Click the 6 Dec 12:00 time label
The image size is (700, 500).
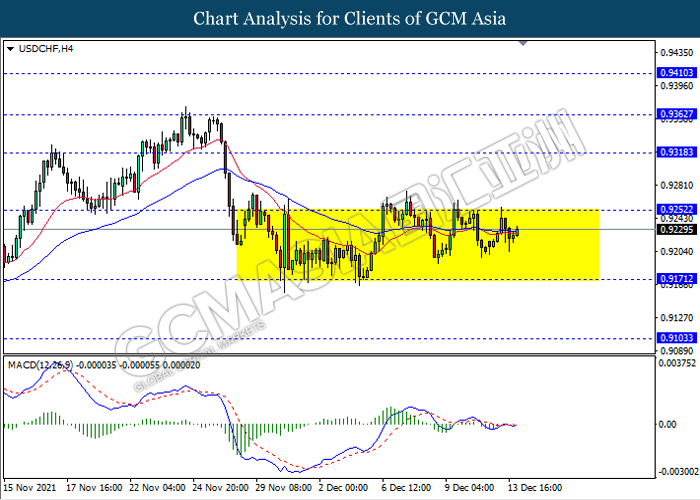coord(407,488)
